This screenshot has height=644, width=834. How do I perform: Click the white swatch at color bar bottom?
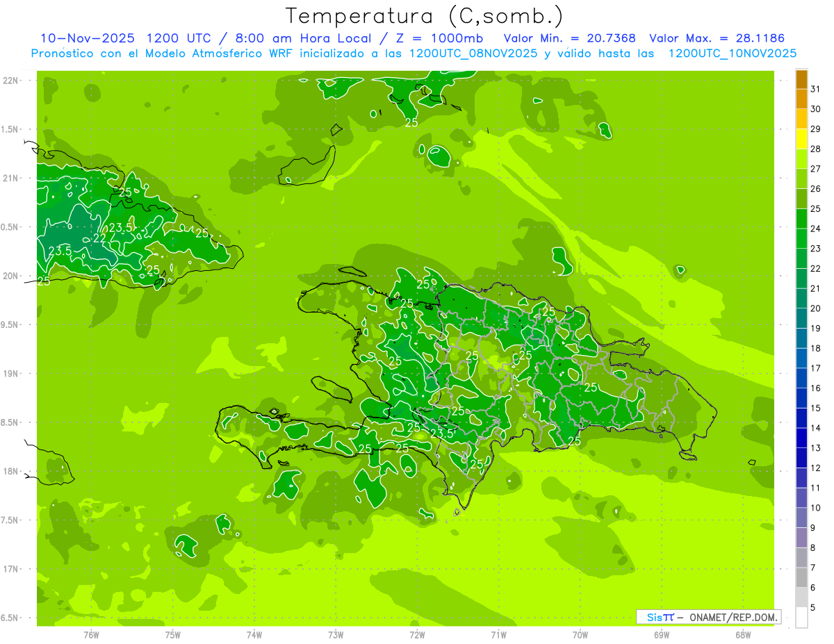tap(801, 617)
